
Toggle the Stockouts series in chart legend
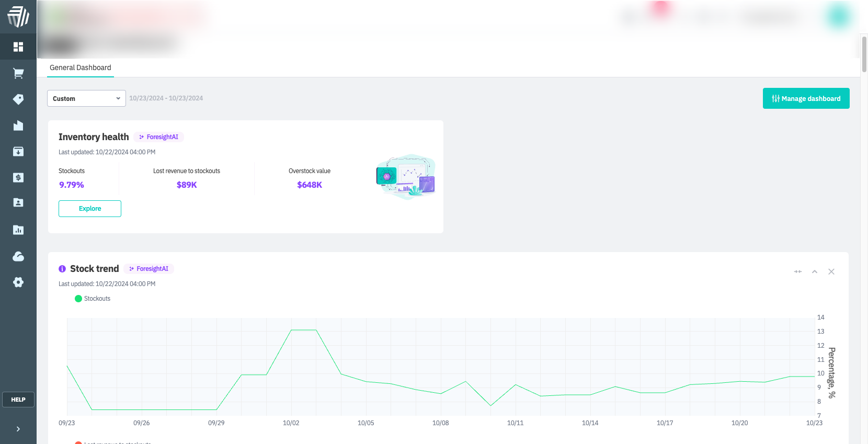tap(93, 299)
